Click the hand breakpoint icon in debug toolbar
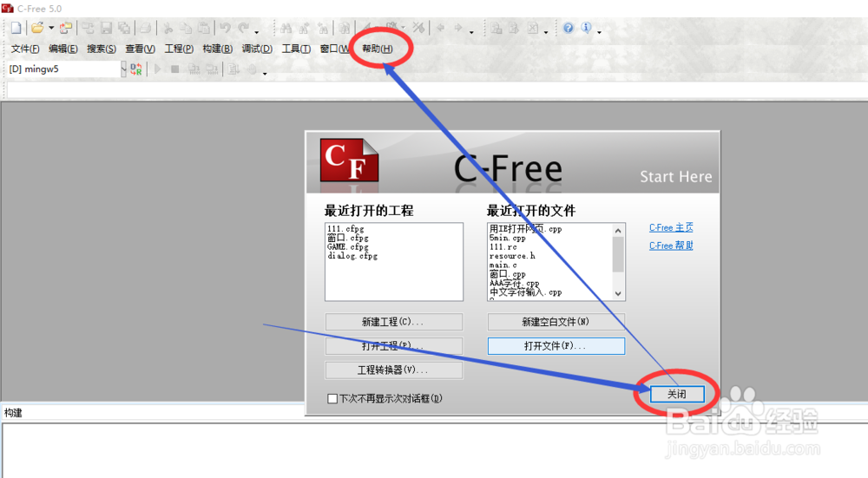The width and height of the screenshot is (868, 478). 252,69
